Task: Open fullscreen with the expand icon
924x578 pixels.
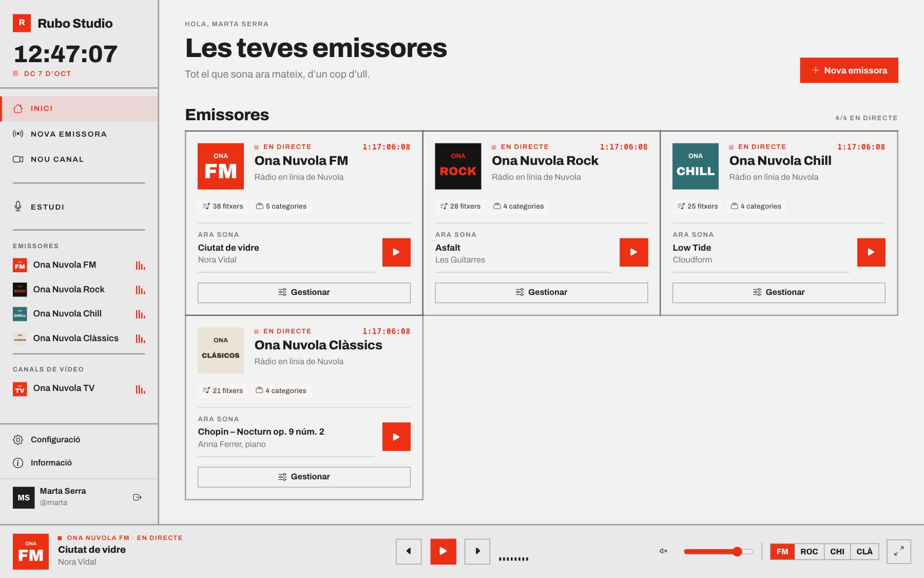Action: tap(898, 551)
